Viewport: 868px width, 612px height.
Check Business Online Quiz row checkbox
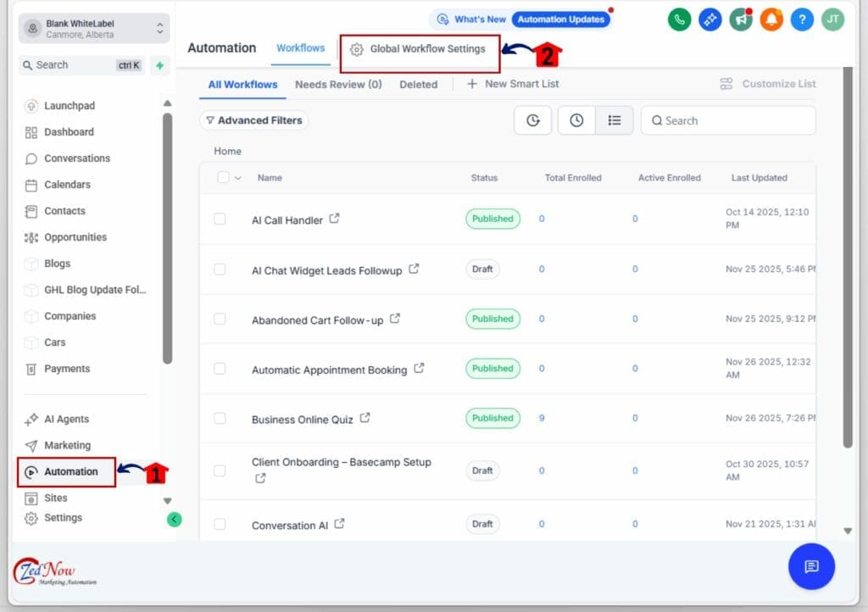point(220,418)
